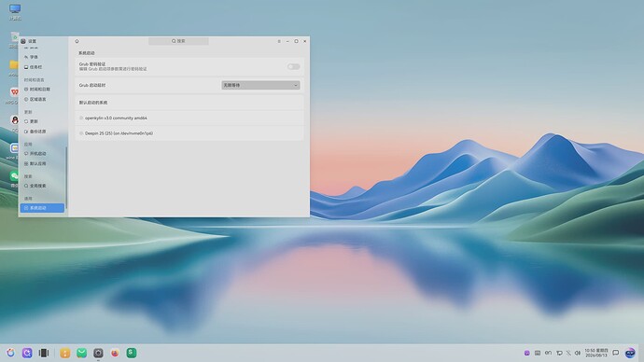Open the on-screen keyboard tray icon
The image size is (644, 362).
tap(538, 353)
